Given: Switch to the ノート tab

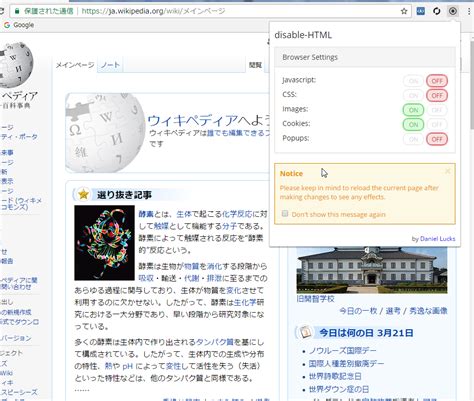Looking at the screenshot, I should coord(110,65).
